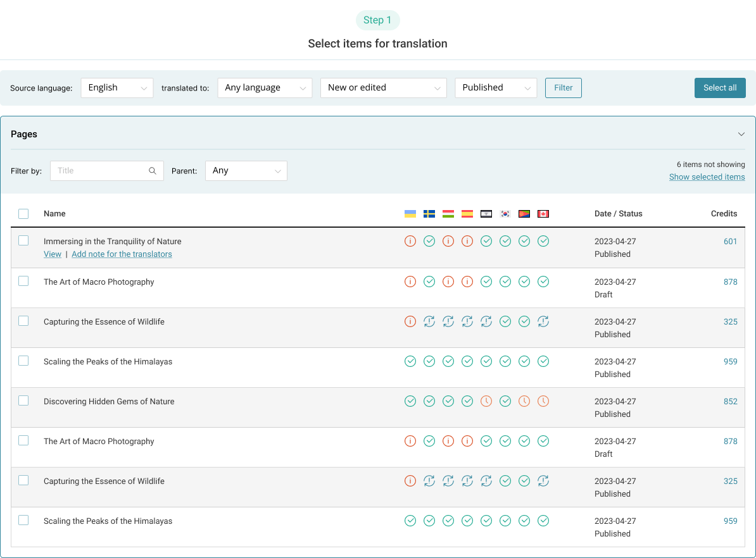Image resolution: width=756 pixels, height=558 pixels.
Task: Click Add note for the translators link
Action: pos(122,254)
